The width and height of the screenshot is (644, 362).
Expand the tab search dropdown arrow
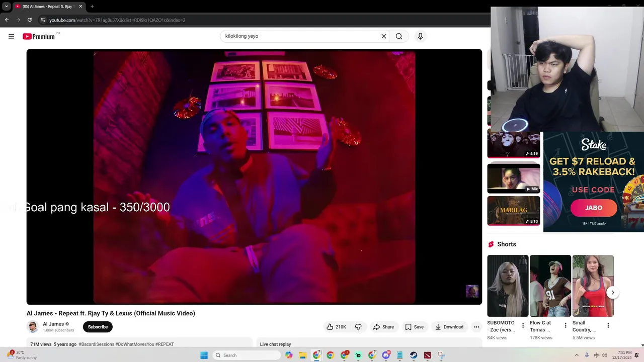(6, 7)
